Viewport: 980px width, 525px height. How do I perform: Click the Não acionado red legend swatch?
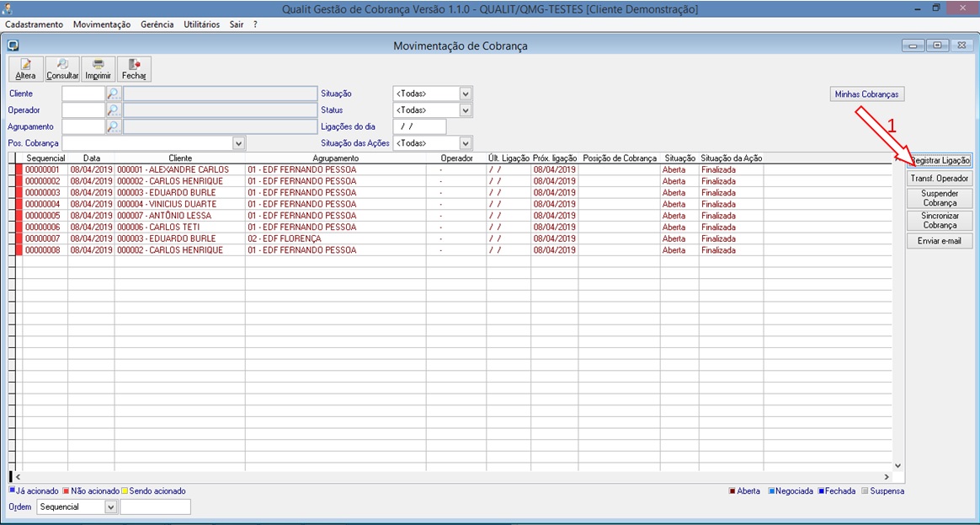[x=66, y=491]
